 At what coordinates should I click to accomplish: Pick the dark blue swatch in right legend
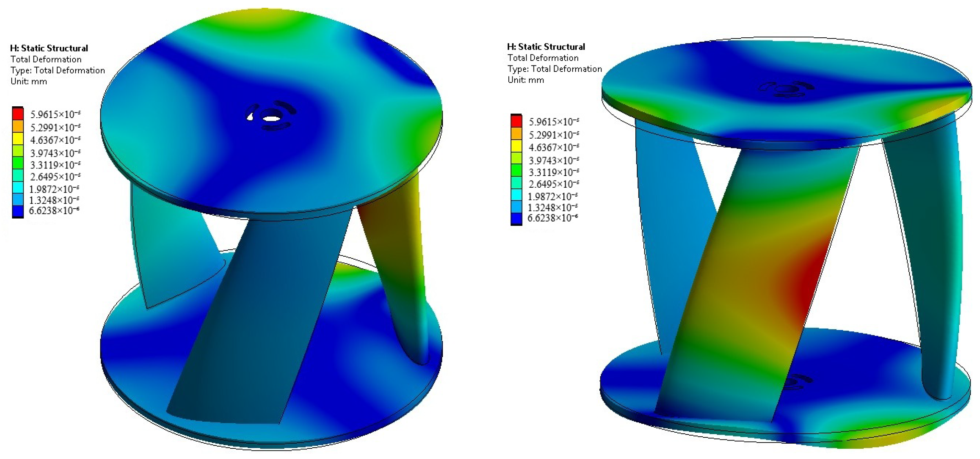point(516,218)
